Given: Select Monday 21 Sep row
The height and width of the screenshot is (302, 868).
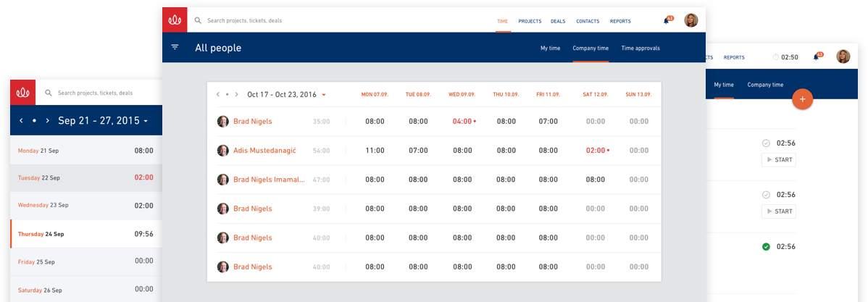Looking at the screenshot, I should [x=85, y=151].
